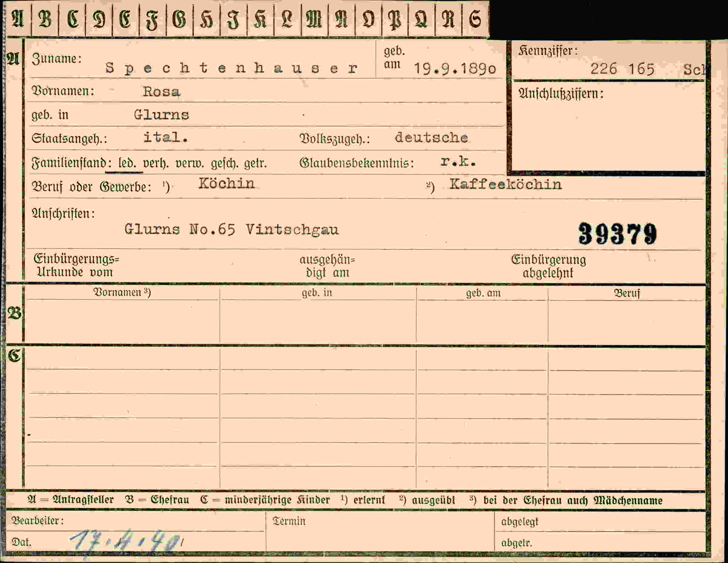Click the footnote 'B = Ehefrau'
The width and height of the screenshot is (728, 563).
pyautogui.click(x=157, y=500)
